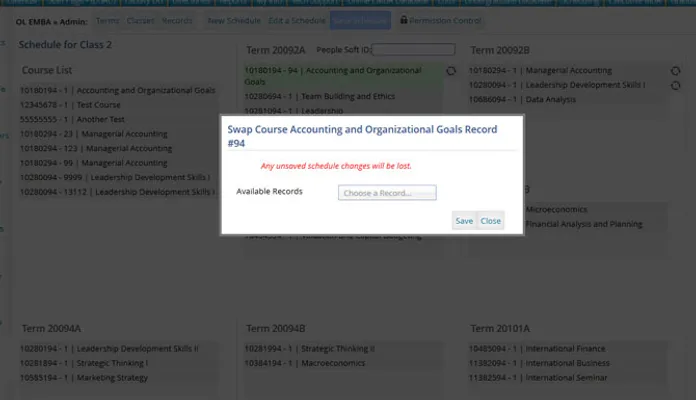Viewport: 696px width, 400px height.
Task: Close the Swap Course dialog
Action: coord(490,221)
